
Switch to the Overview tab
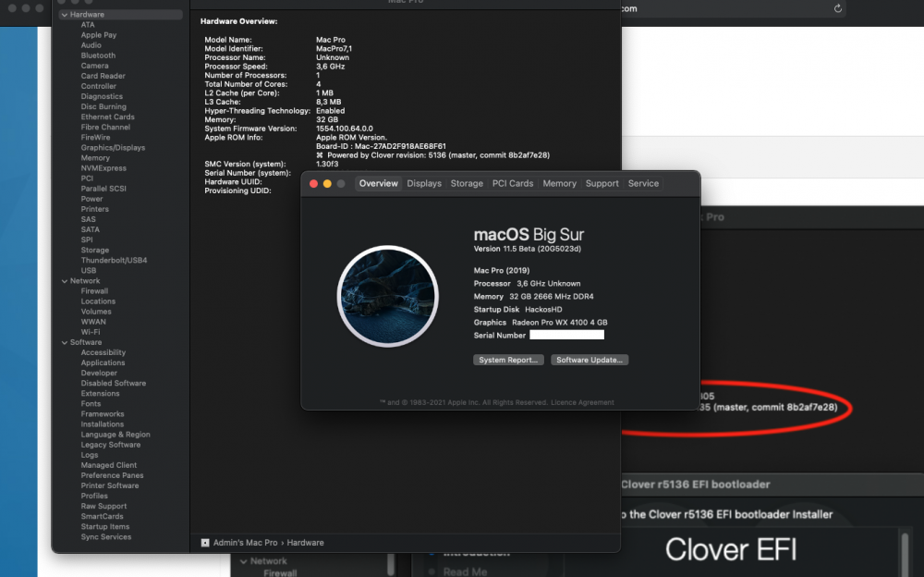378,183
